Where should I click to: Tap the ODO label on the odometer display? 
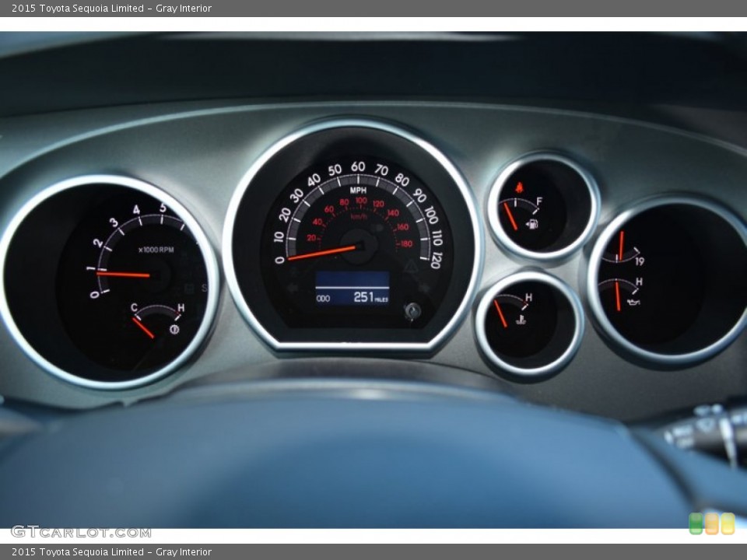tap(323, 299)
